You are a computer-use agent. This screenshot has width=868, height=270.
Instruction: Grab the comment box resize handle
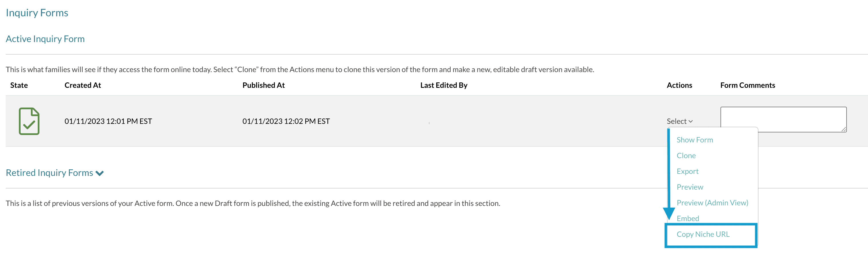(x=843, y=130)
